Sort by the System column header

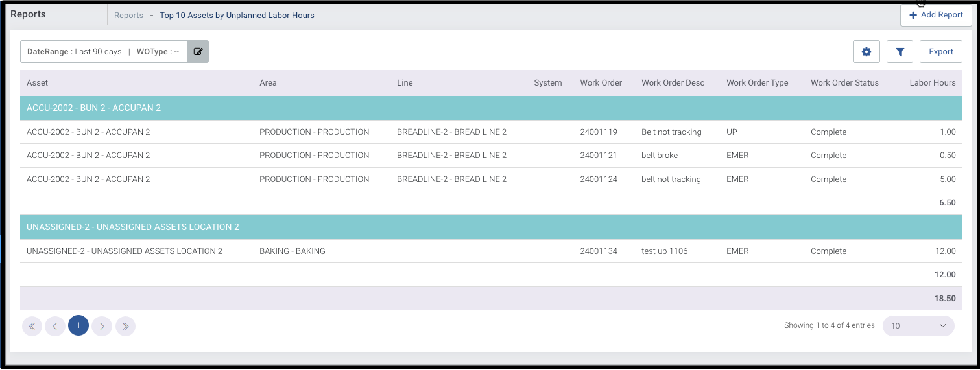(x=547, y=83)
